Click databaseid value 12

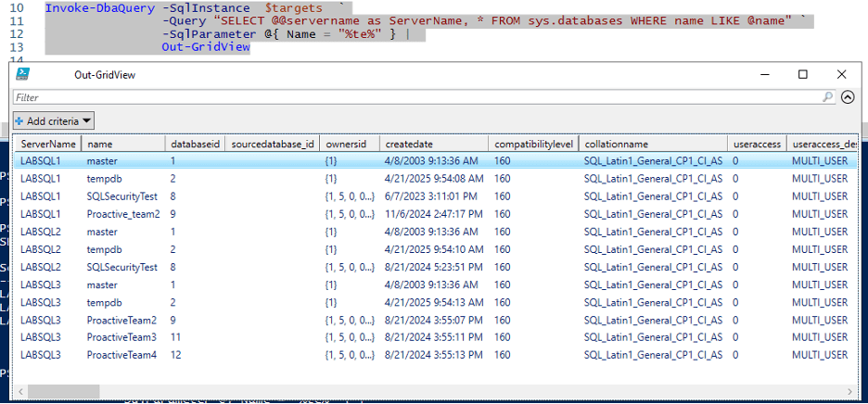click(x=175, y=355)
